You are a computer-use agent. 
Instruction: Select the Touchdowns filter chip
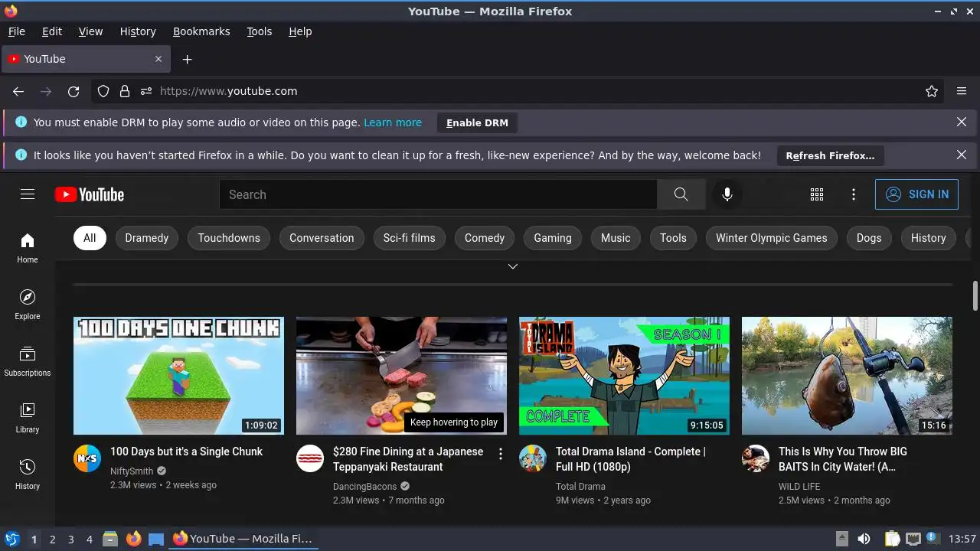[229, 238]
